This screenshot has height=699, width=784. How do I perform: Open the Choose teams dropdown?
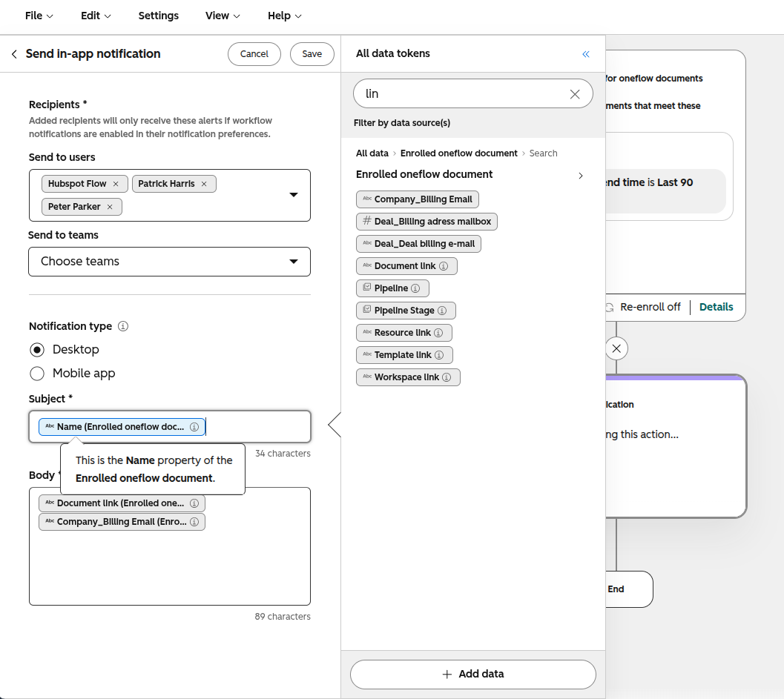[170, 262]
